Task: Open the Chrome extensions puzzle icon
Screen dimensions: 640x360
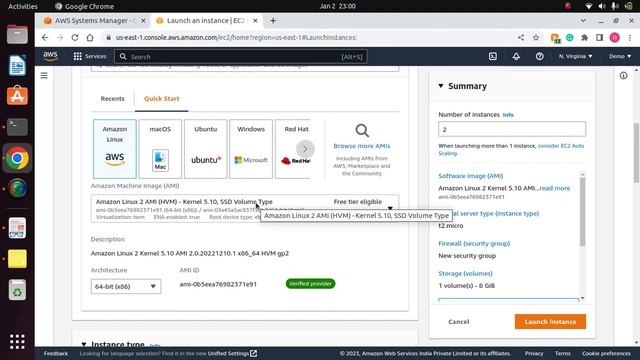Action: [x=584, y=38]
